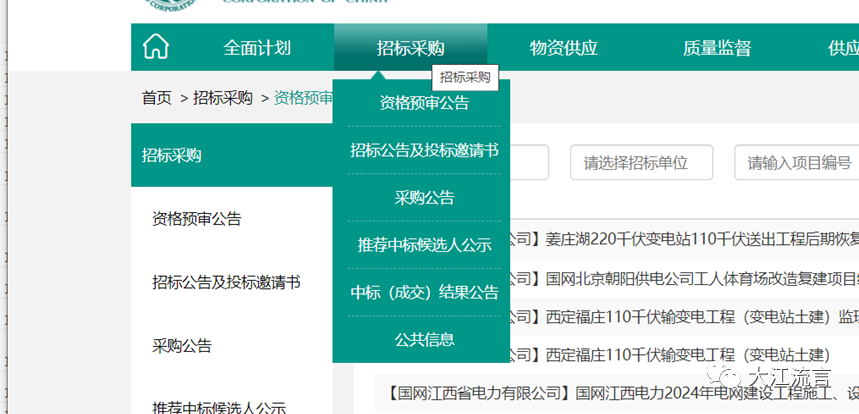Go to the home page icon
The width and height of the screenshot is (859, 414).
click(156, 48)
